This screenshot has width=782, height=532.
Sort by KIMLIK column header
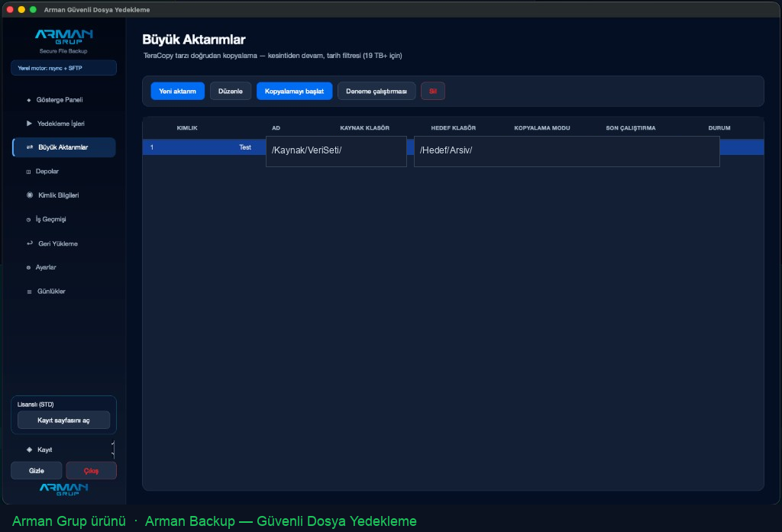click(x=187, y=128)
